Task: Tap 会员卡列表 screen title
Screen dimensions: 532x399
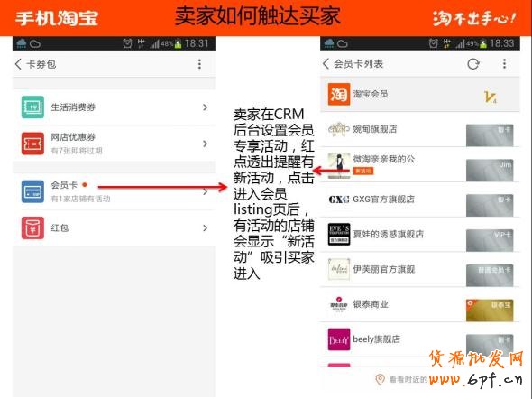Action: (358, 64)
